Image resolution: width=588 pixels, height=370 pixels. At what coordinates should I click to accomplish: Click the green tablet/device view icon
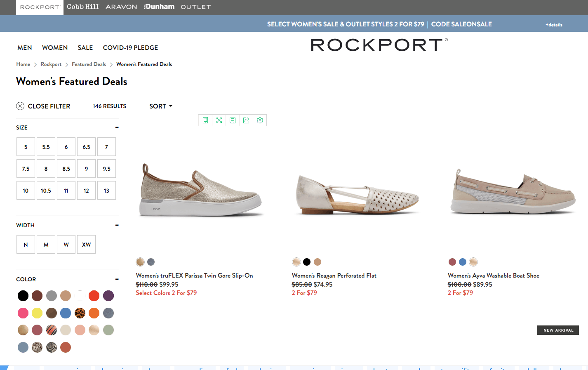click(205, 120)
